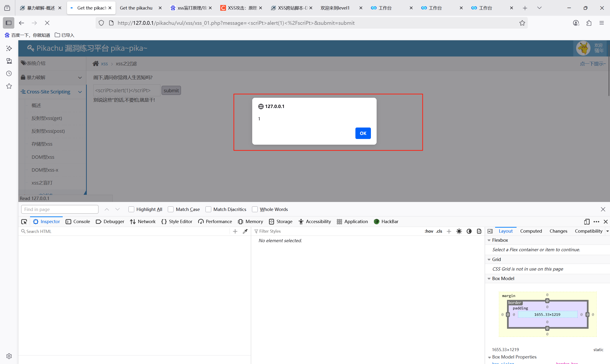Toggle responsive design mode icon
The height and width of the screenshot is (364, 610).
click(x=587, y=222)
